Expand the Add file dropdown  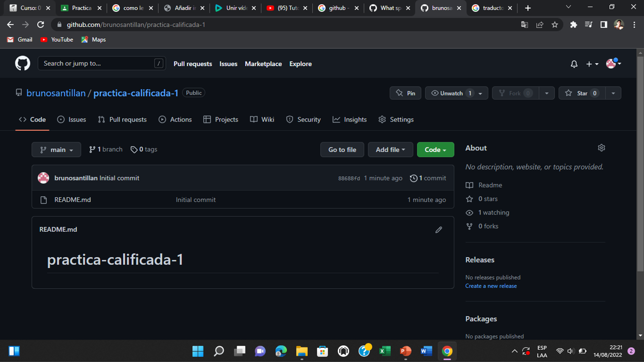tap(390, 149)
